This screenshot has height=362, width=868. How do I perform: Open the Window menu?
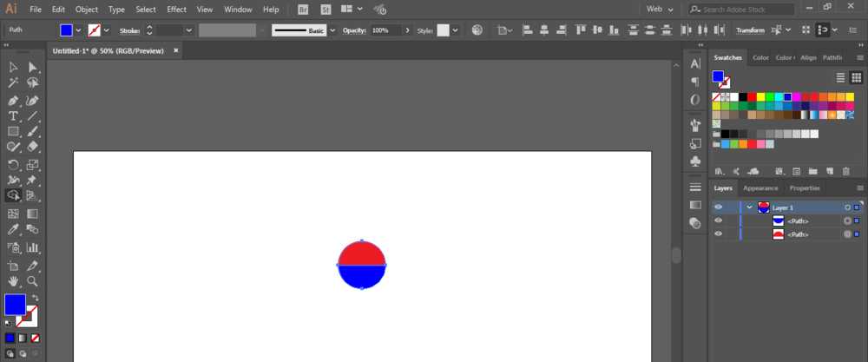(238, 10)
